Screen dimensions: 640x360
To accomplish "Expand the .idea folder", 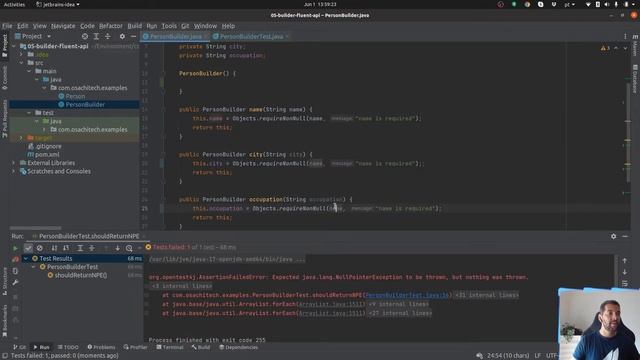I will pyautogui.click(x=22, y=54).
